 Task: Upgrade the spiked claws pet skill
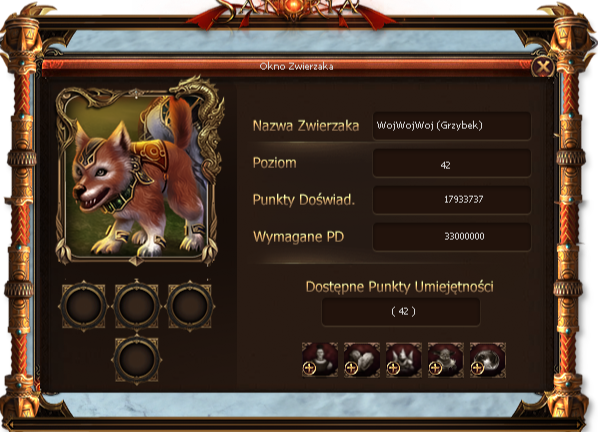[403, 360]
